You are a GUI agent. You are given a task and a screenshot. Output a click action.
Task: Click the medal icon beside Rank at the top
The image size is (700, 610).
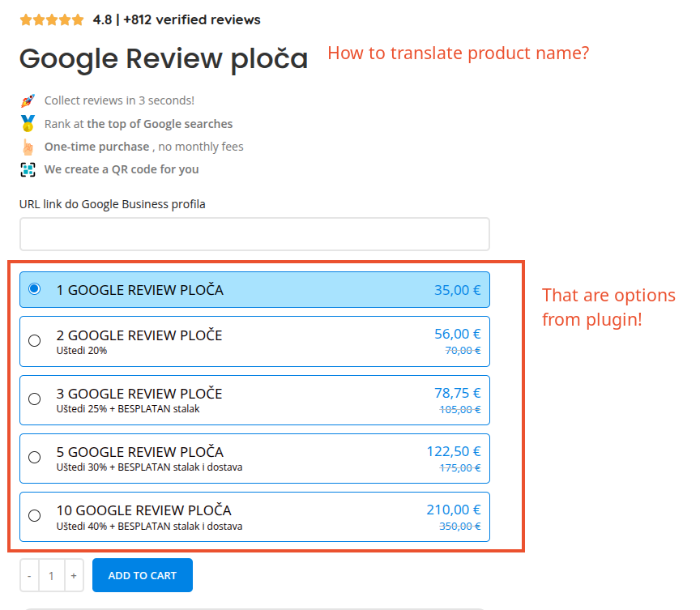[28, 124]
